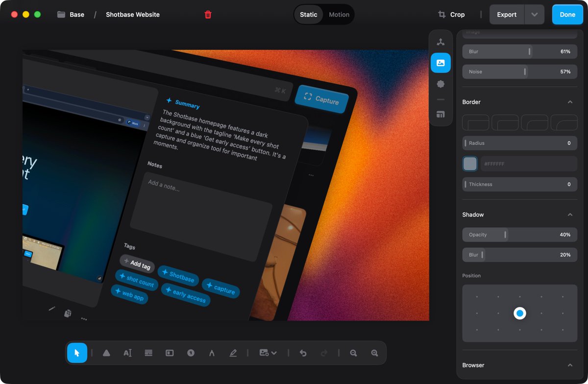The height and width of the screenshot is (384, 588).
Task: Open the image background settings tab
Action: 441,63
